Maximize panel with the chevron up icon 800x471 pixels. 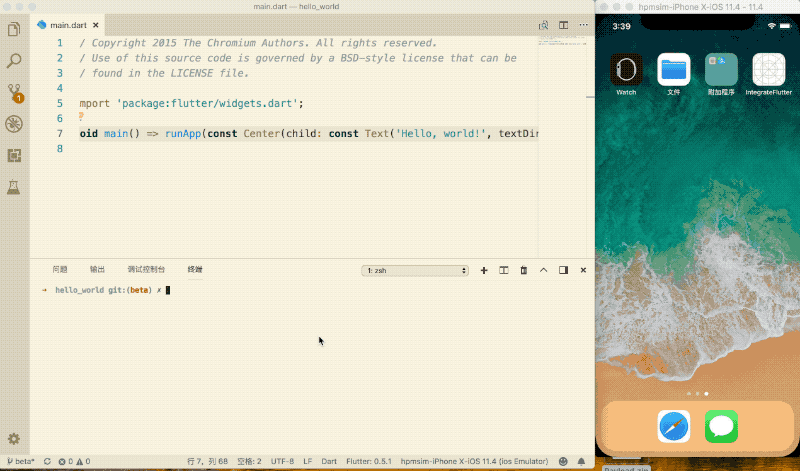(x=543, y=270)
